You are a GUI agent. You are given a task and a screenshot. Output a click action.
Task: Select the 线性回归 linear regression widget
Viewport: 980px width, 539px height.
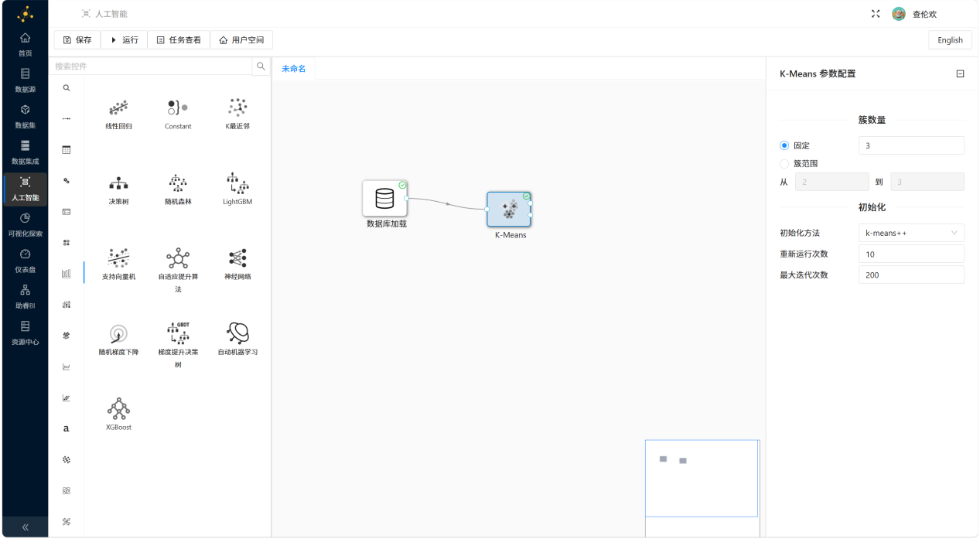point(118,114)
